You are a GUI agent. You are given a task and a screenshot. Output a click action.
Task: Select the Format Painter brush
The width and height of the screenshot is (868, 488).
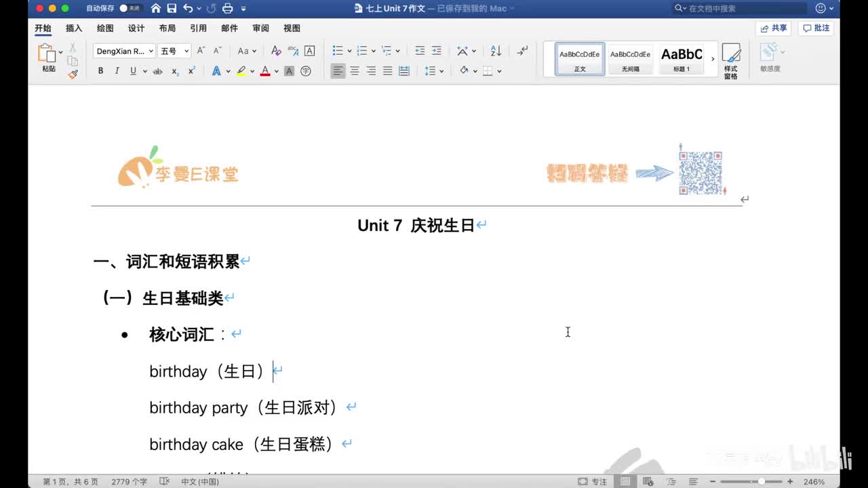(x=73, y=75)
